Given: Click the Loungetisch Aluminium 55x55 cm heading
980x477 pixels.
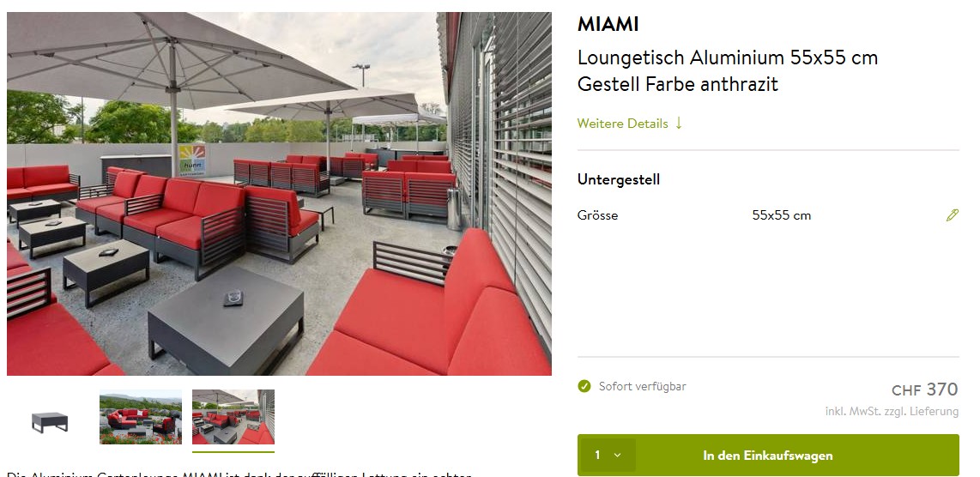Looking at the screenshot, I should tap(728, 57).
